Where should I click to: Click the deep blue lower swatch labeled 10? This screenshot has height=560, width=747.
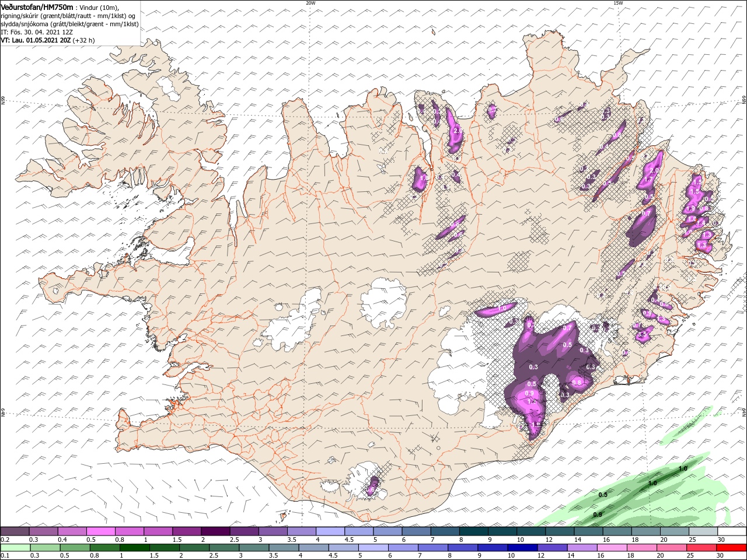click(522, 548)
